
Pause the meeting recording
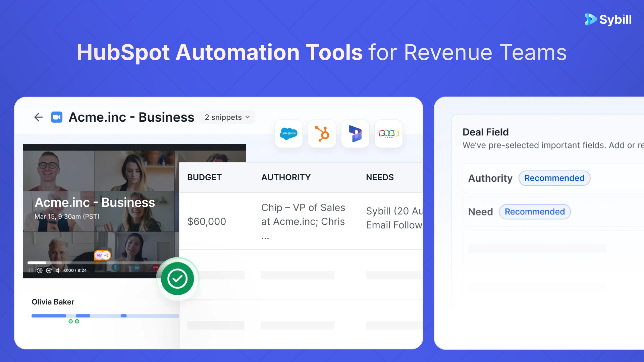[31, 270]
